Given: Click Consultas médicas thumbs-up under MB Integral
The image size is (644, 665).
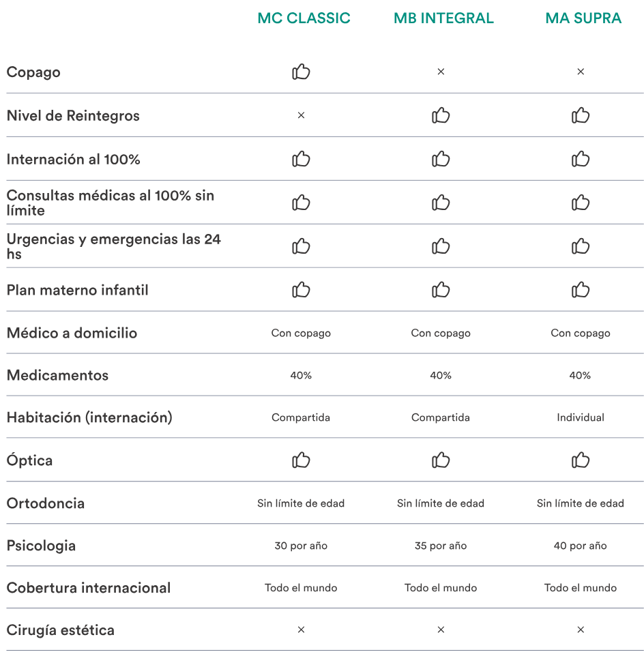Looking at the screenshot, I should 441,203.
